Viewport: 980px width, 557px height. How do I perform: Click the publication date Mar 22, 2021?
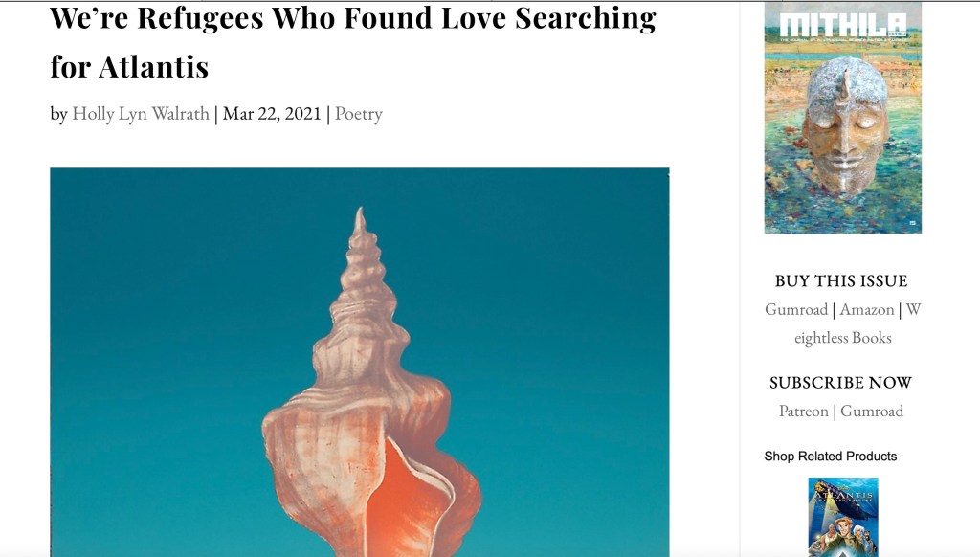click(272, 114)
